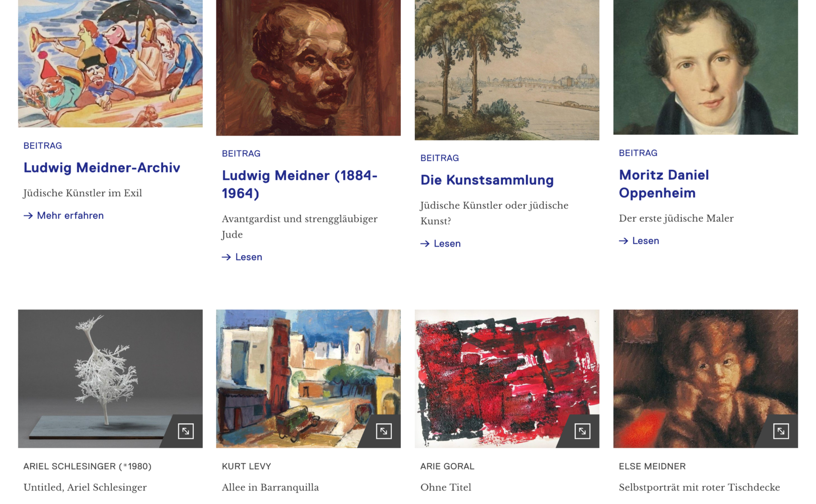Click Lesen under Die Kunstsammlung
The image size is (816, 504).
click(447, 244)
